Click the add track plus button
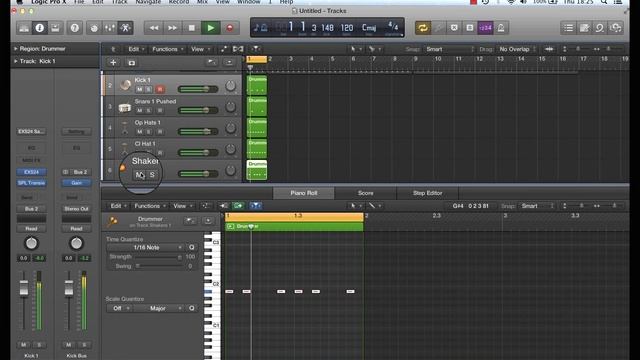This screenshot has height=360, width=640. 113,62
